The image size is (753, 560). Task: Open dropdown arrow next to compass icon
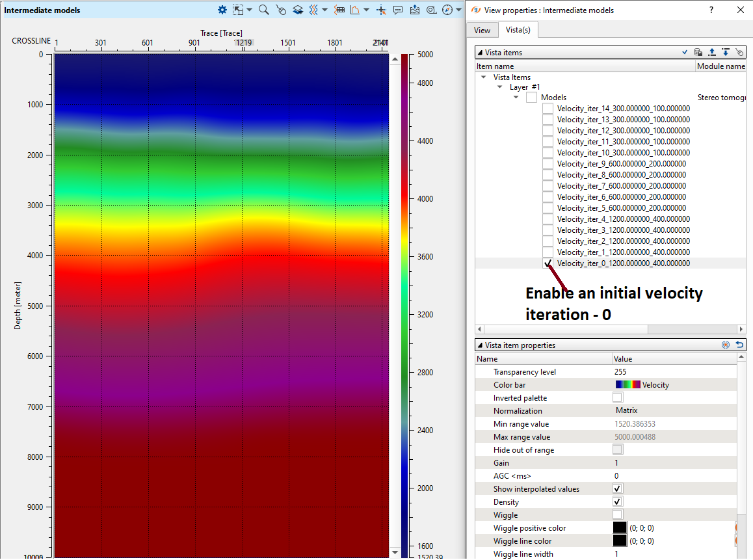coord(458,10)
